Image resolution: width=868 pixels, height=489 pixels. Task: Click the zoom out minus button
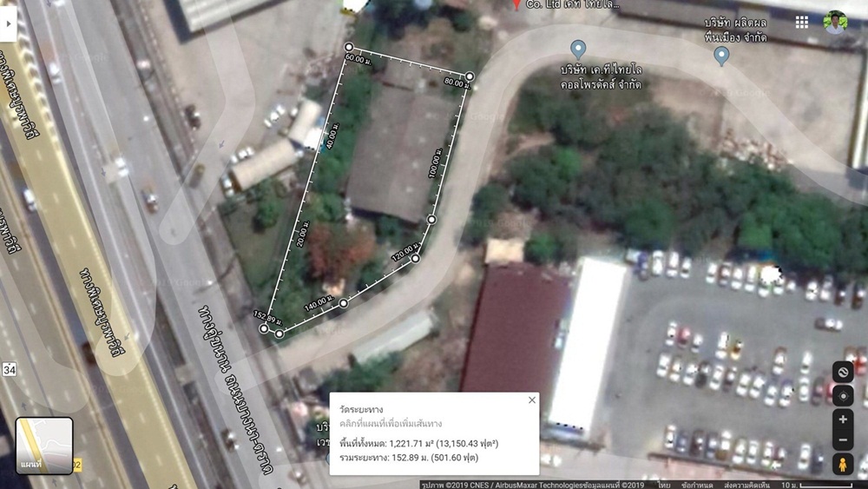click(x=843, y=440)
